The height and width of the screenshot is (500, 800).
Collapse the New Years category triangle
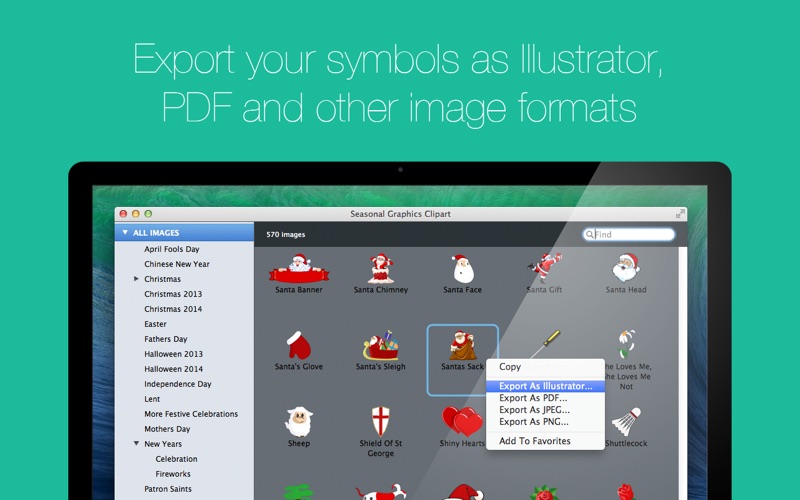point(136,443)
